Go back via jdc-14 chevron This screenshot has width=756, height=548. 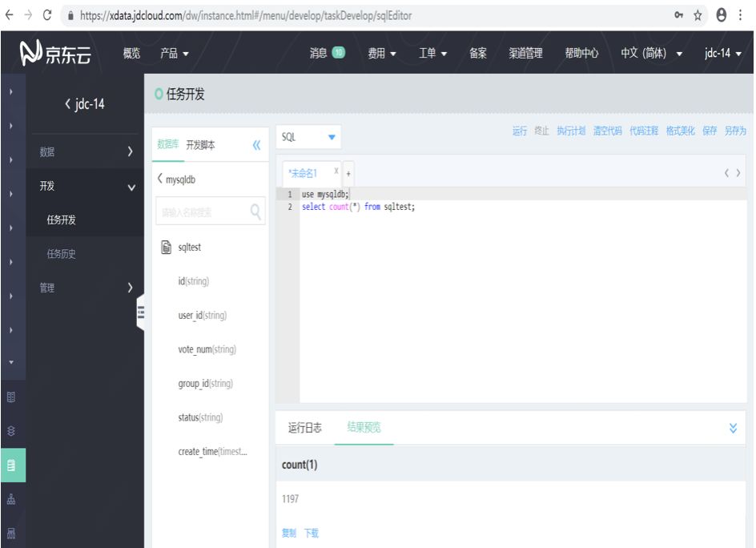67,103
